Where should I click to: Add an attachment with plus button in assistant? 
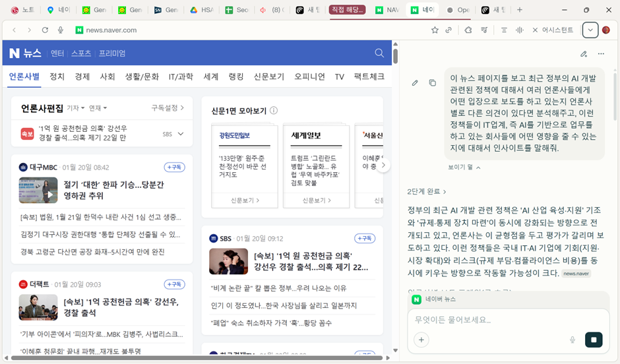pos(421,340)
